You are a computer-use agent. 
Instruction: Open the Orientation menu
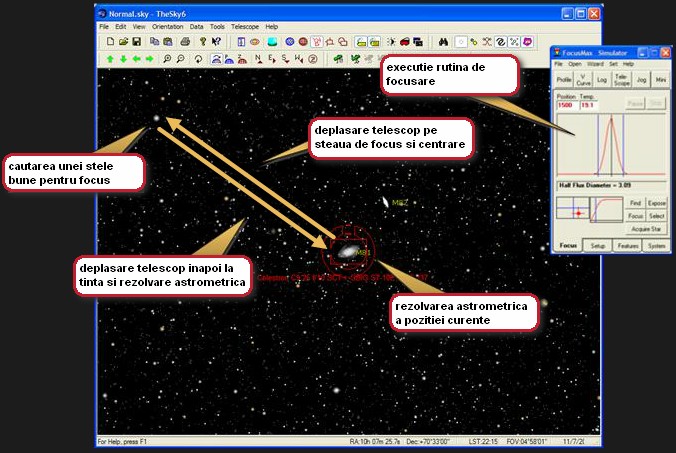[167, 26]
